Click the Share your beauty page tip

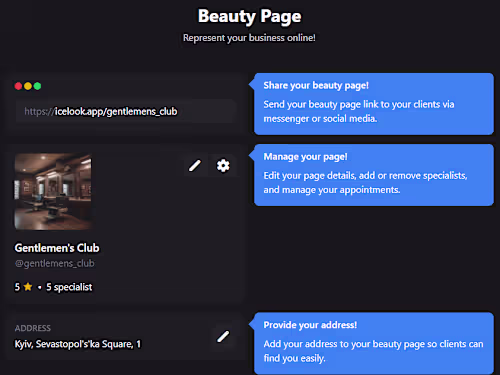[374, 104]
